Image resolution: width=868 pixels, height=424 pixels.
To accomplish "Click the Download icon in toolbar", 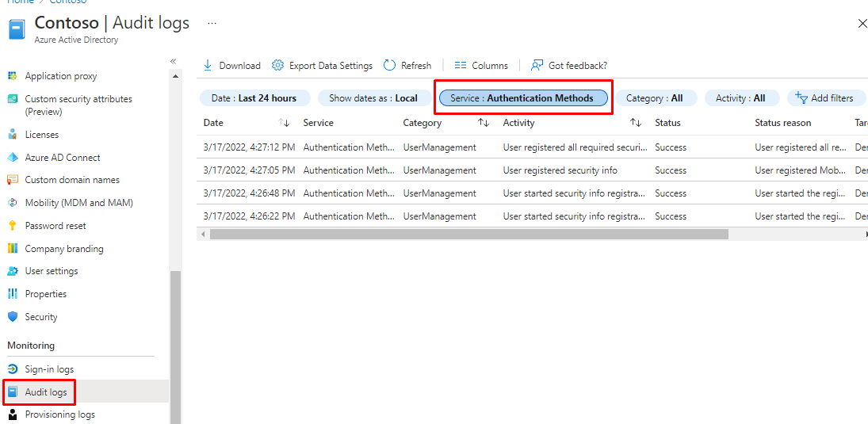I will (x=208, y=66).
